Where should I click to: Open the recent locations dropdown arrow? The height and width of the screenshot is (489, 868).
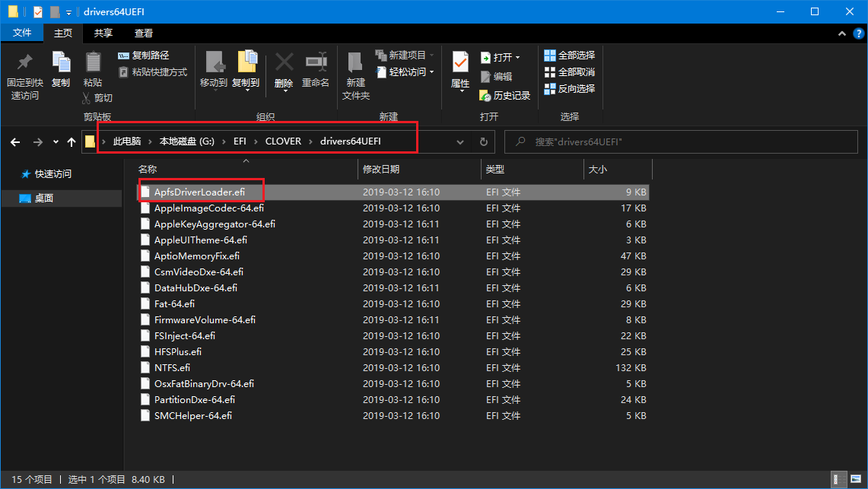56,142
